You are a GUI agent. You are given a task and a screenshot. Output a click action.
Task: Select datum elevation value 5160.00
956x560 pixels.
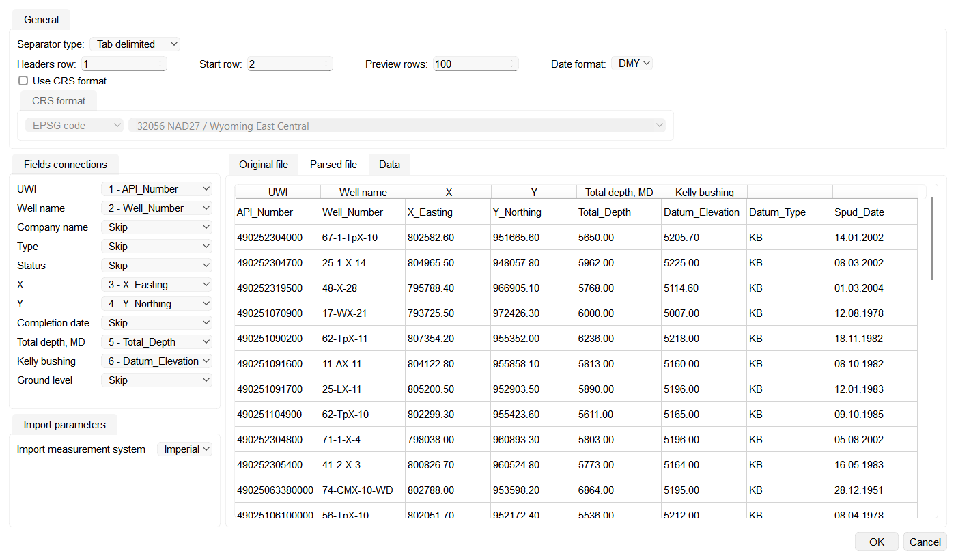(704, 363)
